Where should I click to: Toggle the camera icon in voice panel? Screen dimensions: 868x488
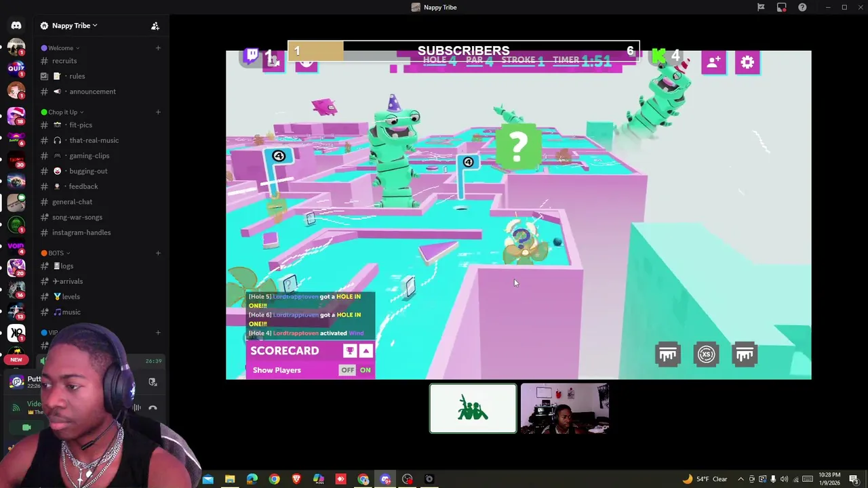[x=26, y=428]
